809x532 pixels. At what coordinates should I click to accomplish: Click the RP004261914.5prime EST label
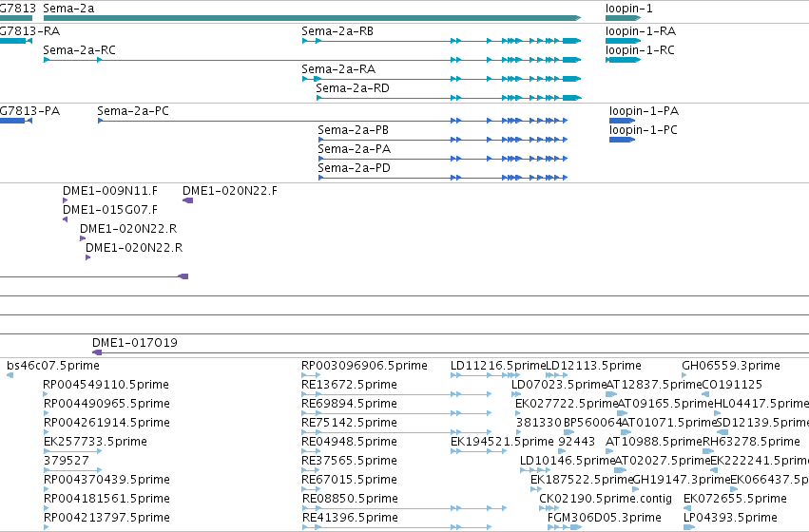tap(106, 423)
